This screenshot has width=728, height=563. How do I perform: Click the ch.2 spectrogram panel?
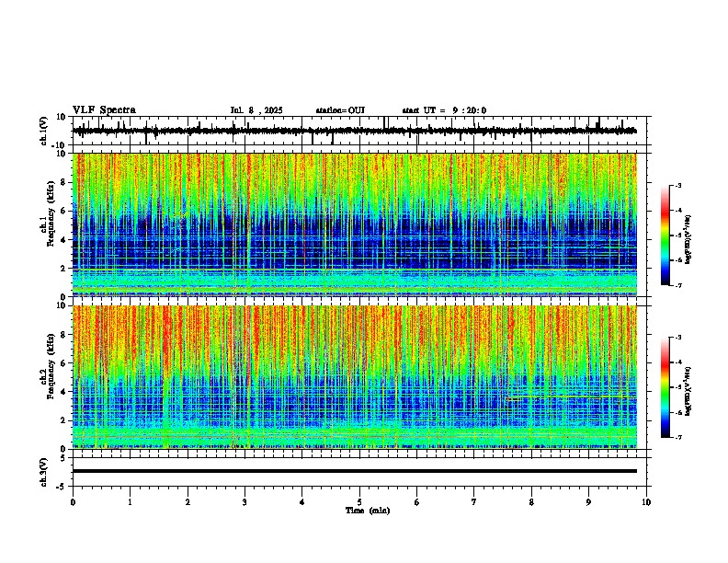pos(355,377)
